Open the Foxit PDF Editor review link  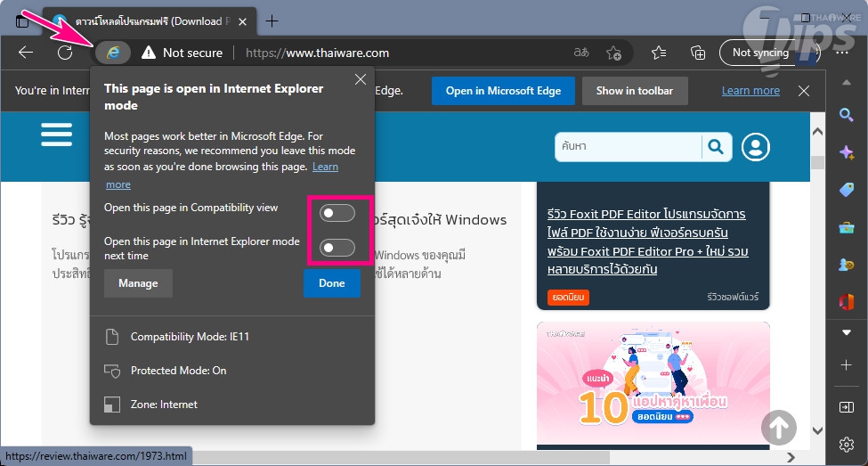click(647, 241)
